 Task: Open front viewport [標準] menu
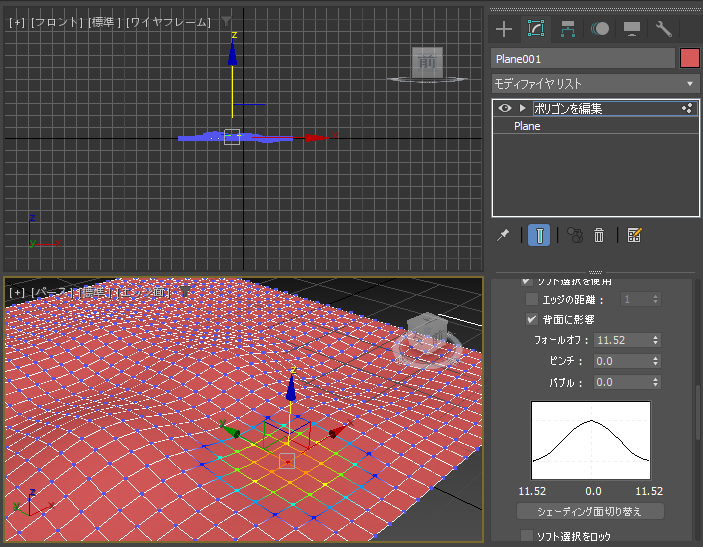104,22
